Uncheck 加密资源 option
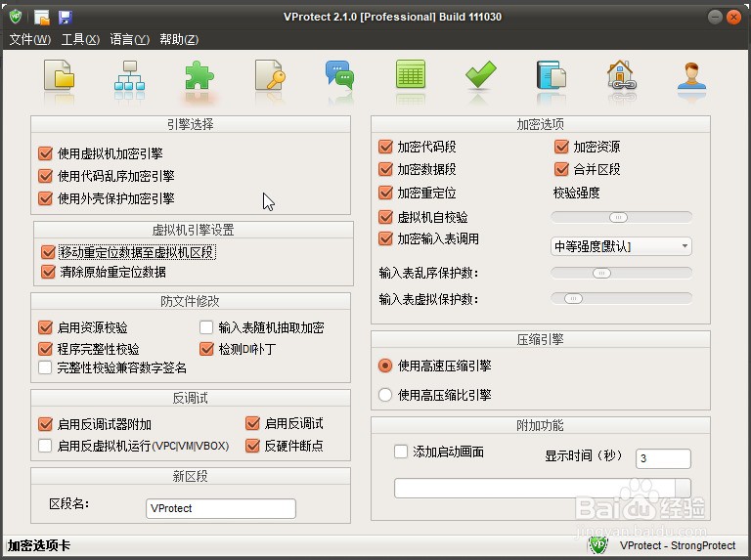 (561, 147)
